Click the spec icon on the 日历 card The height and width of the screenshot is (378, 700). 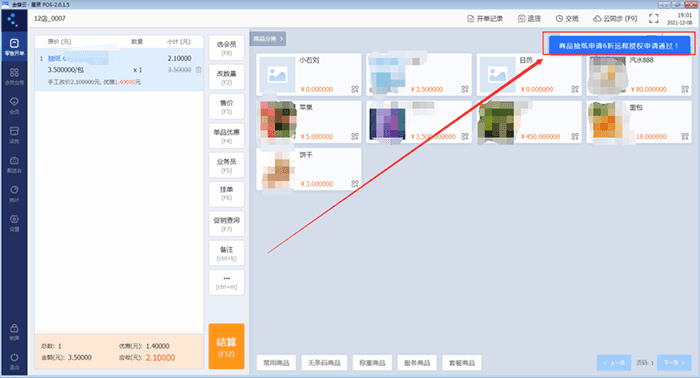pos(575,89)
